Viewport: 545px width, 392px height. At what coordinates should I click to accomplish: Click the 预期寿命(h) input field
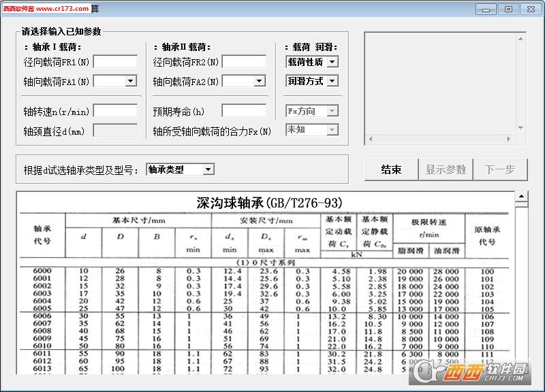click(244, 110)
